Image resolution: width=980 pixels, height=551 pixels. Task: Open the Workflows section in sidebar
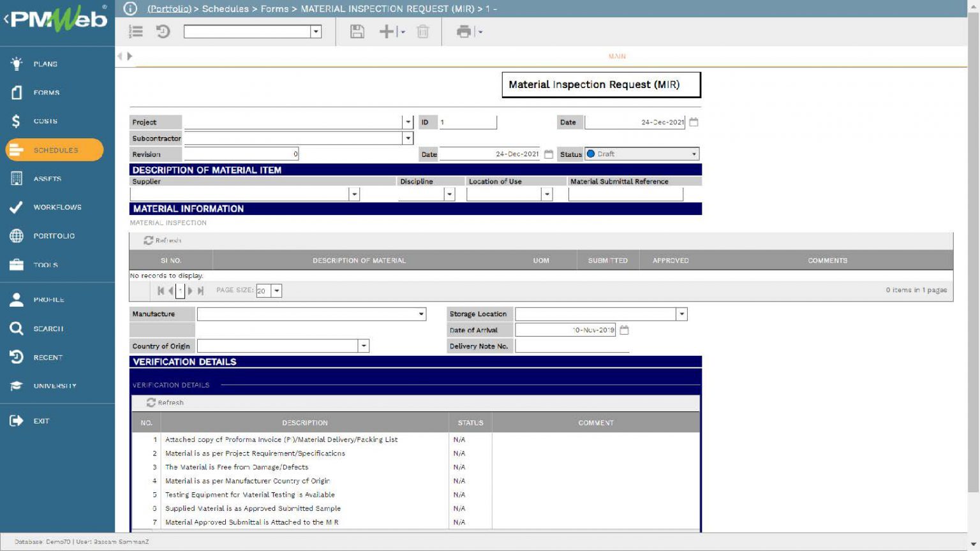[57, 207]
